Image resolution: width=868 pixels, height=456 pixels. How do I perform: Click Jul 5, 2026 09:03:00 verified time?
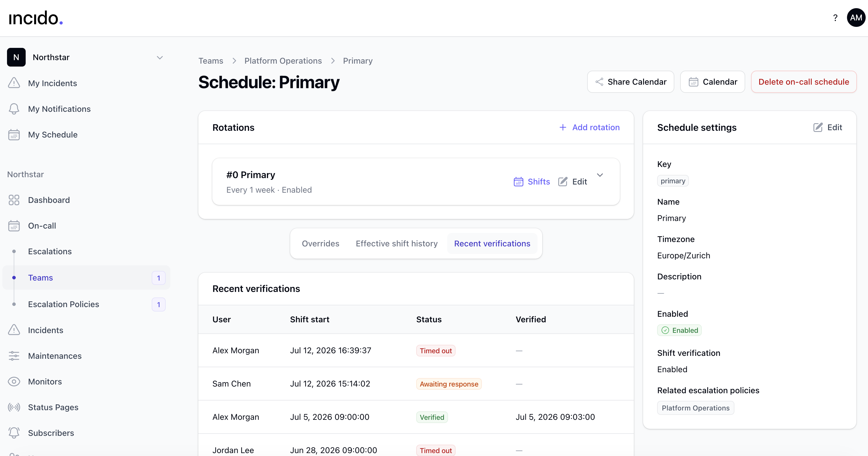[x=555, y=417]
